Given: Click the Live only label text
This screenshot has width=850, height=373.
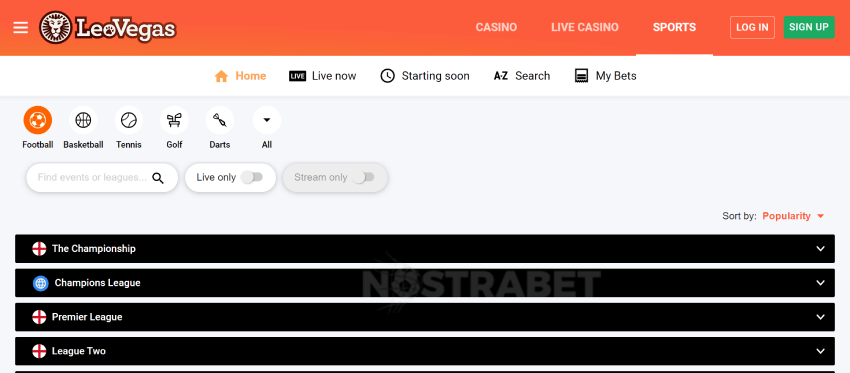Looking at the screenshot, I should (216, 177).
